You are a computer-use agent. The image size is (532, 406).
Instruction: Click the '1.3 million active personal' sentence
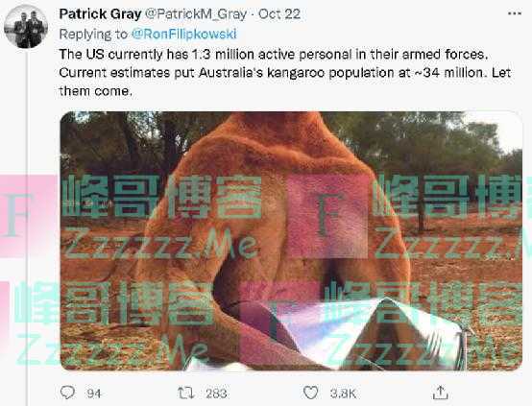(x=274, y=55)
